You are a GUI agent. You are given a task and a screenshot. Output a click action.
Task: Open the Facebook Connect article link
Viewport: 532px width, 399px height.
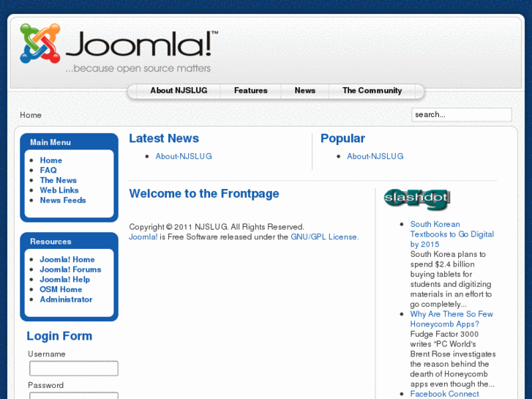tap(444, 394)
